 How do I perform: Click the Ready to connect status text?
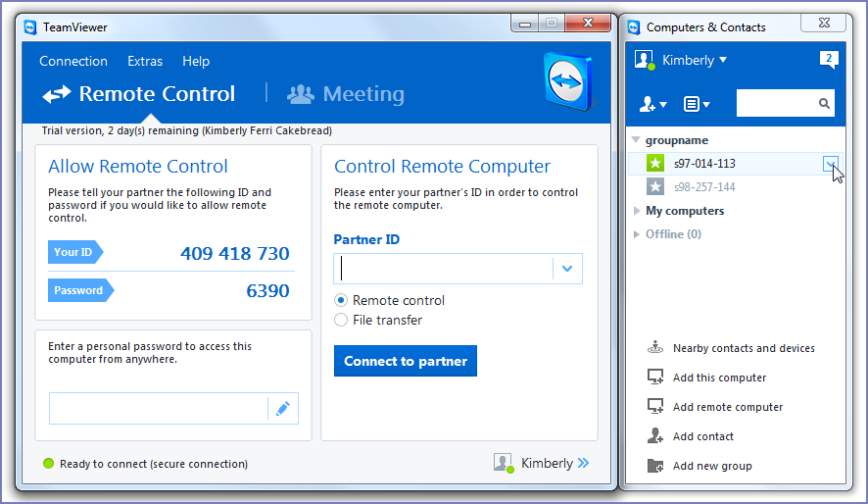coord(154,464)
